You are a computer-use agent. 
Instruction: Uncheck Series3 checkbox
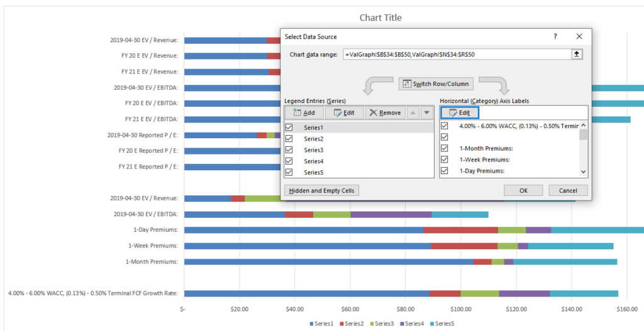[x=289, y=149]
